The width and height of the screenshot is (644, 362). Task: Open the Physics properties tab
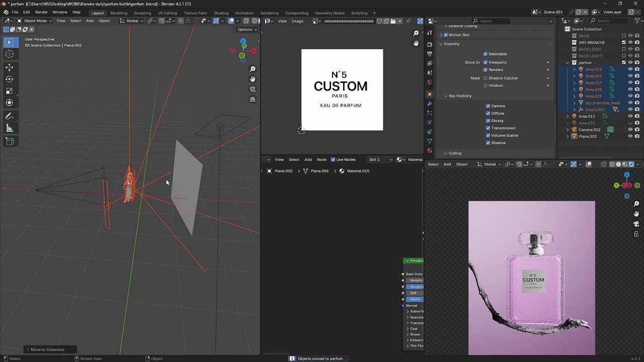(x=430, y=122)
